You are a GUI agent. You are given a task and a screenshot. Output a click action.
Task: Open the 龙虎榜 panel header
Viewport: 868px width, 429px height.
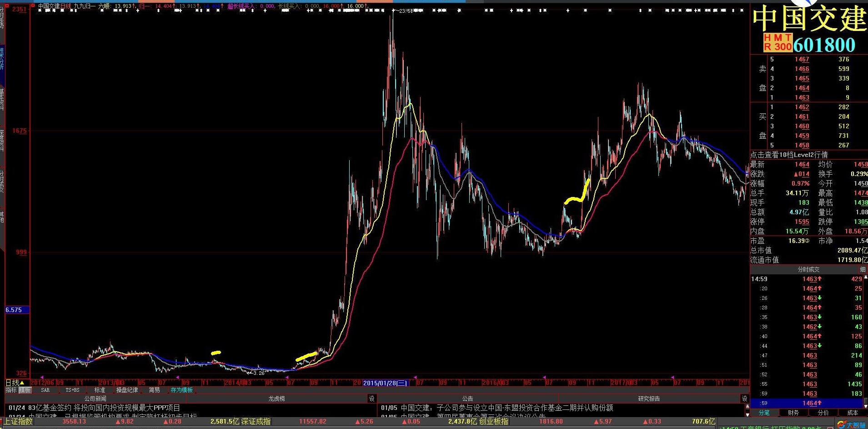pos(276,399)
